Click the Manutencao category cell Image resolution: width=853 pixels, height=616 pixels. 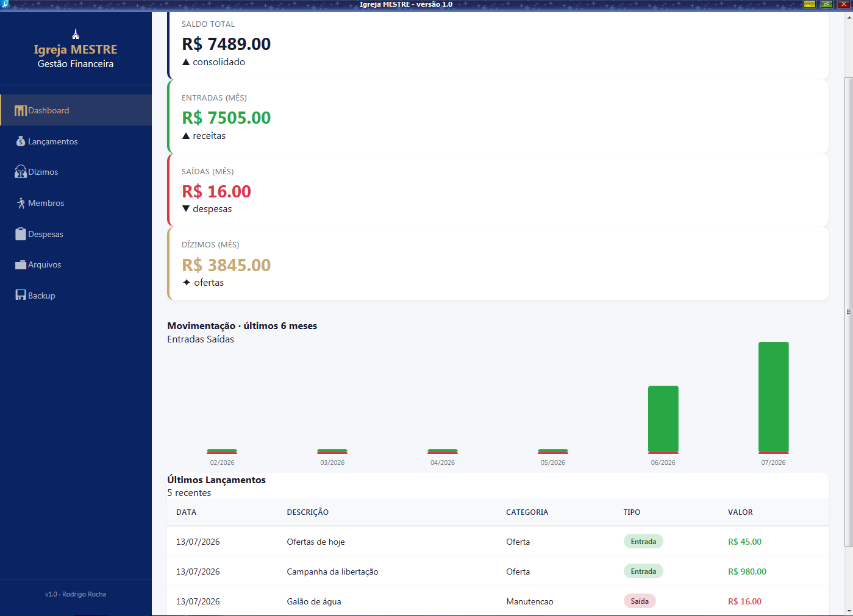tap(530, 601)
